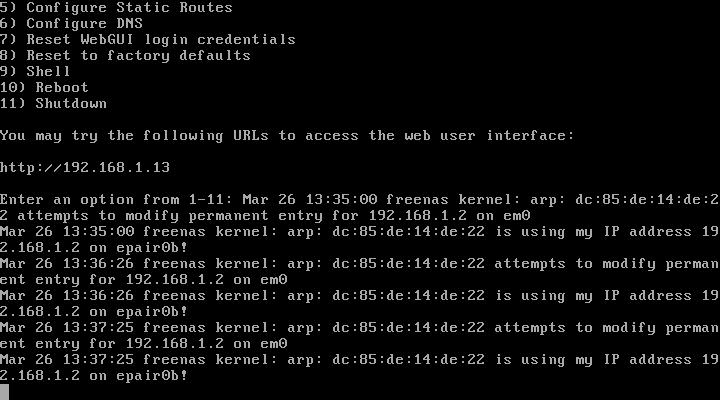Screen dimensions: 720x400
Task: Pick the Reset to factory defaults entry
Action: tap(125, 55)
